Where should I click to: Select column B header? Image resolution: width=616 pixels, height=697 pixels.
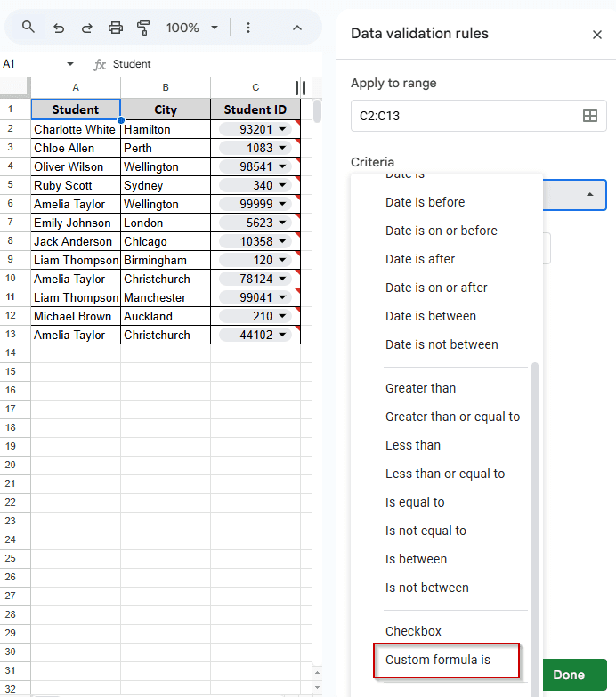point(166,87)
